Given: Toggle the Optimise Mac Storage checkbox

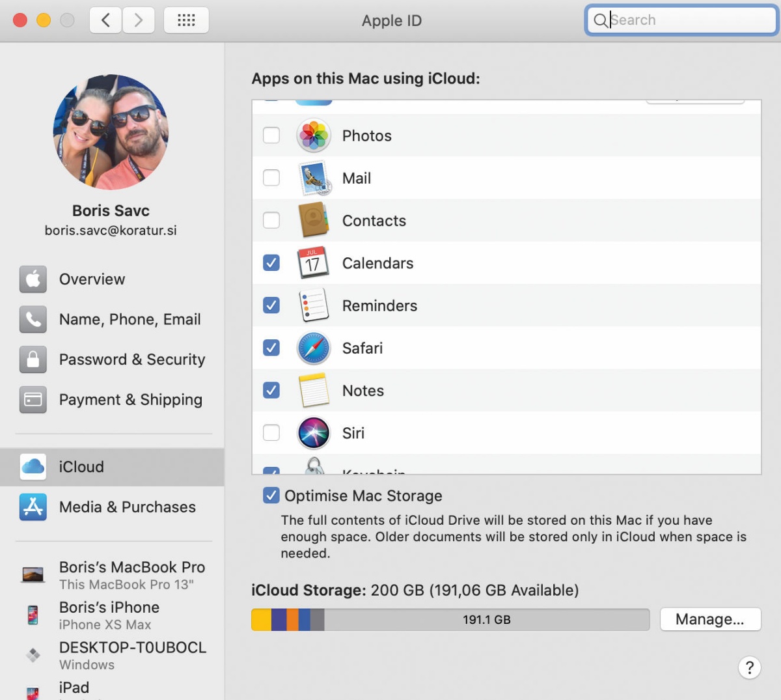Looking at the screenshot, I should pyautogui.click(x=271, y=496).
